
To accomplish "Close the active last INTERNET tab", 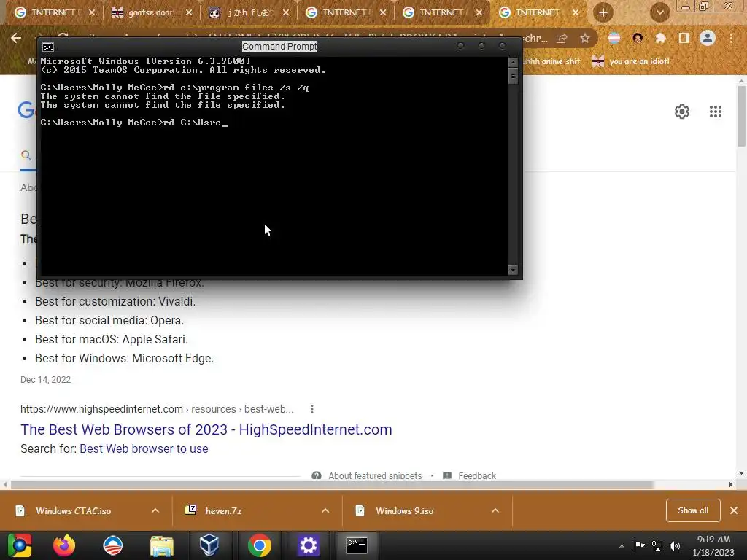I will pos(576,12).
